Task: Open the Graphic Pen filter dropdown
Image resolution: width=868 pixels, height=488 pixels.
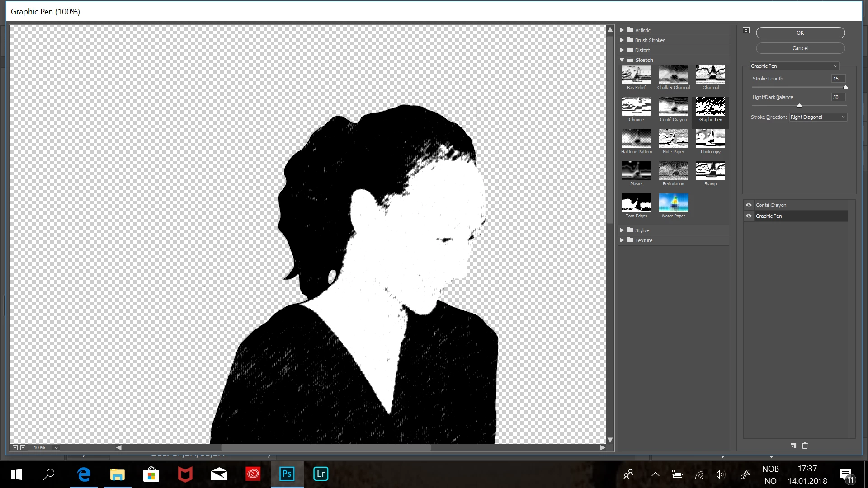Action: click(x=794, y=66)
